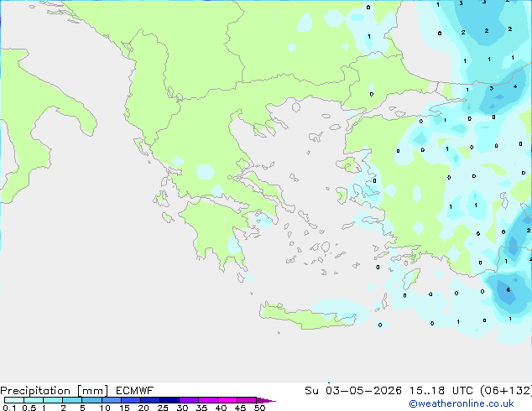Image resolution: width=532 pixels, height=411 pixels.
Task: Click the legend label '25'
Action: tap(163, 408)
